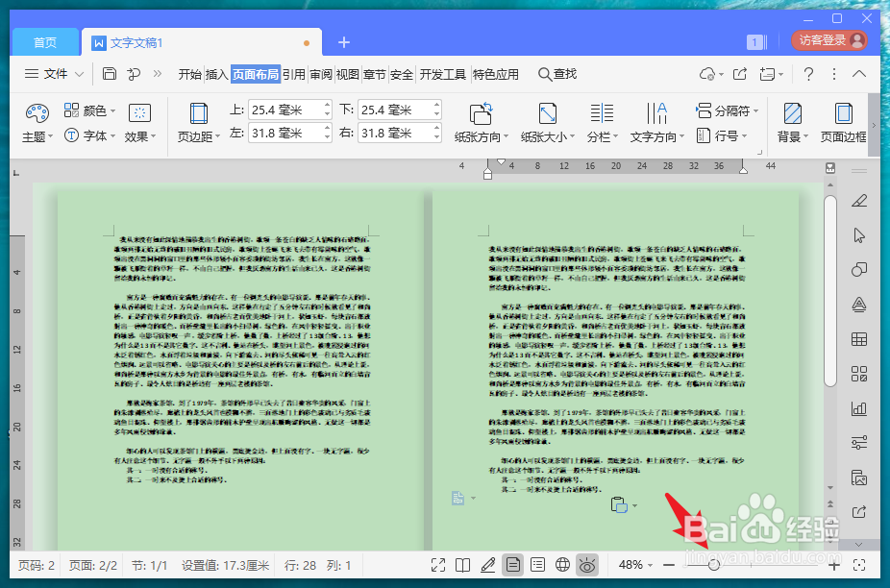Click the Table icon in the right sidebar

point(858,341)
